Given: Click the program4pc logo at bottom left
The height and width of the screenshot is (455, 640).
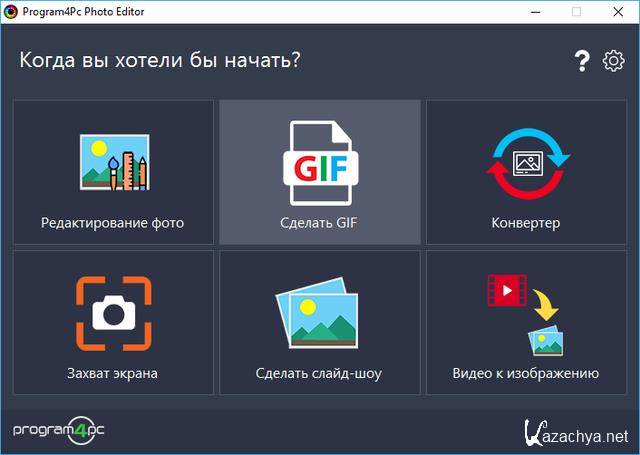Looking at the screenshot, I should (59, 431).
